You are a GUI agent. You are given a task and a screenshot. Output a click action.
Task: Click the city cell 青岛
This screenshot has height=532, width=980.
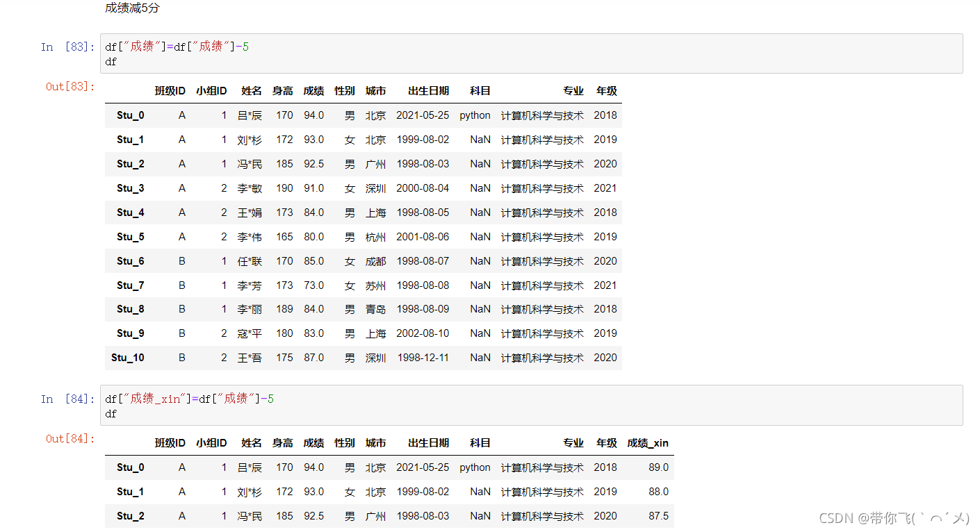coord(376,309)
